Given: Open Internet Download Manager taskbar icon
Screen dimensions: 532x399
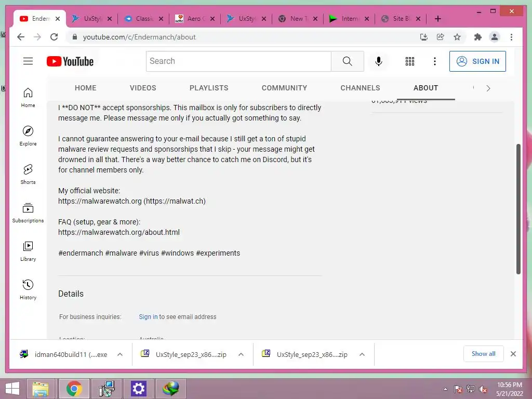Looking at the screenshot, I should click(x=170, y=389).
